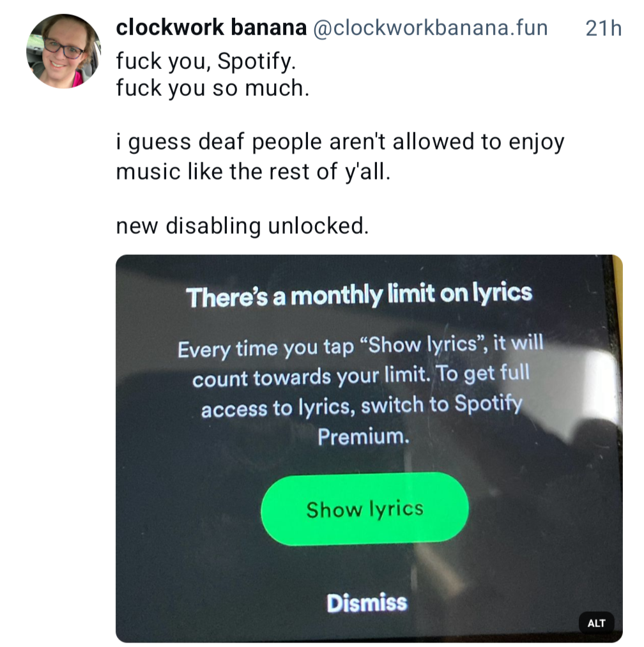644x647 pixels.
Task: Click the 'count towards your limit' line
Action: point(361,376)
